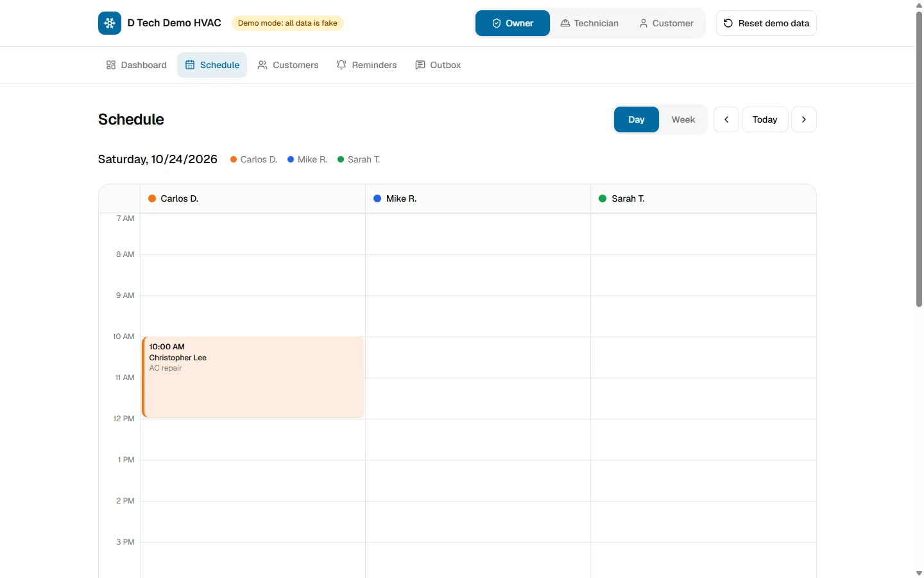Click the blue Mike R. legend dot

click(291, 159)
